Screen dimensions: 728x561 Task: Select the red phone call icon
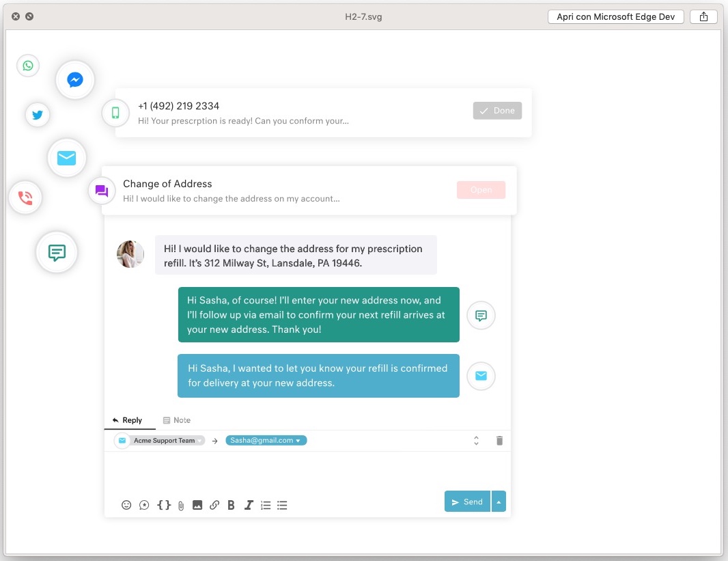click(x=25, y=198)
